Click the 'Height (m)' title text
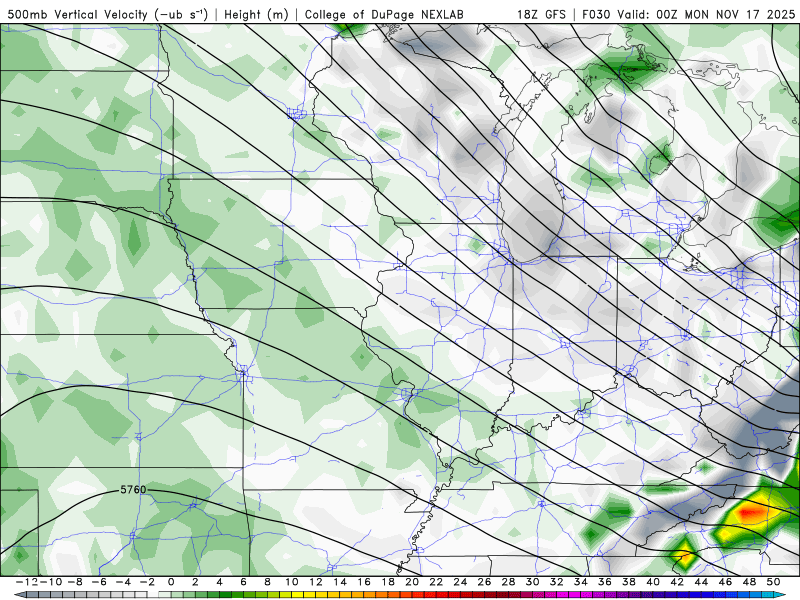The image size is (800, 600). [x=256, y=14]
